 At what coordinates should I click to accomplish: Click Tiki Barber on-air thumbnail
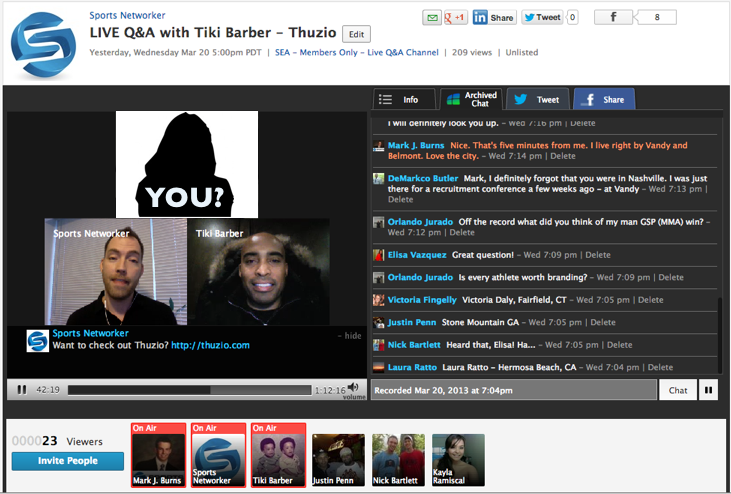click(x=278, y=455)
